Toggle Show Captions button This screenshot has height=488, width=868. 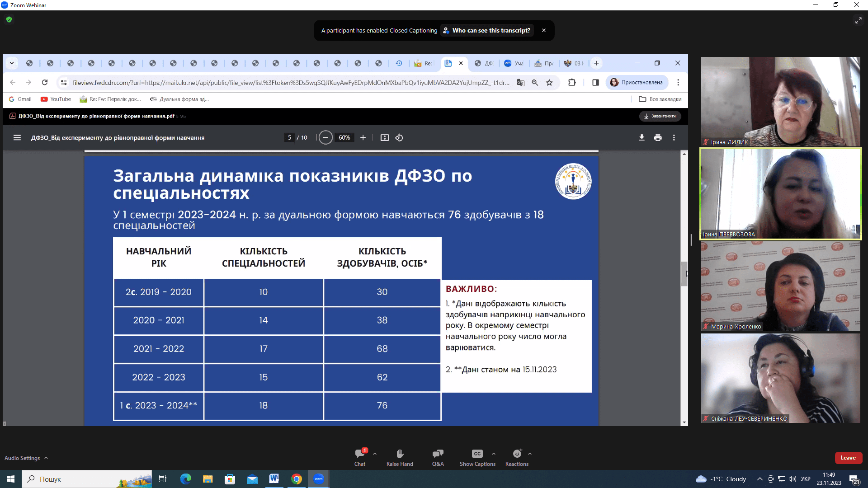[477, 454]
